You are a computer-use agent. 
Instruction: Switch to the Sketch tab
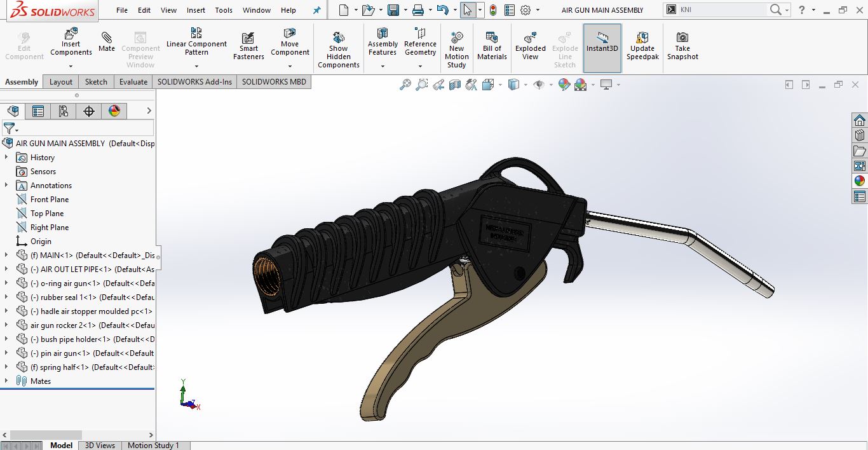(x=96, y=81)
